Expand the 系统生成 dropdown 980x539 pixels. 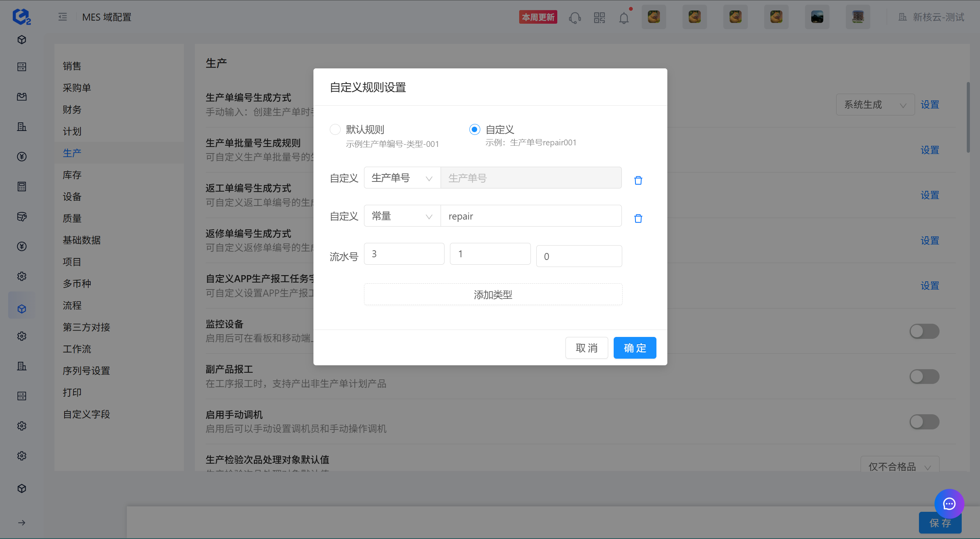tap(875, 105)
